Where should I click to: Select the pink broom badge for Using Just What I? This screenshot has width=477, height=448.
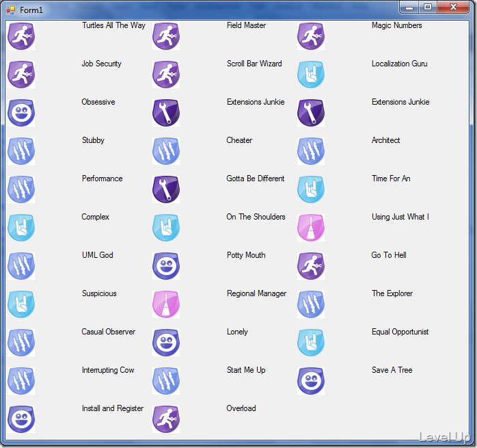pos(311,228)
